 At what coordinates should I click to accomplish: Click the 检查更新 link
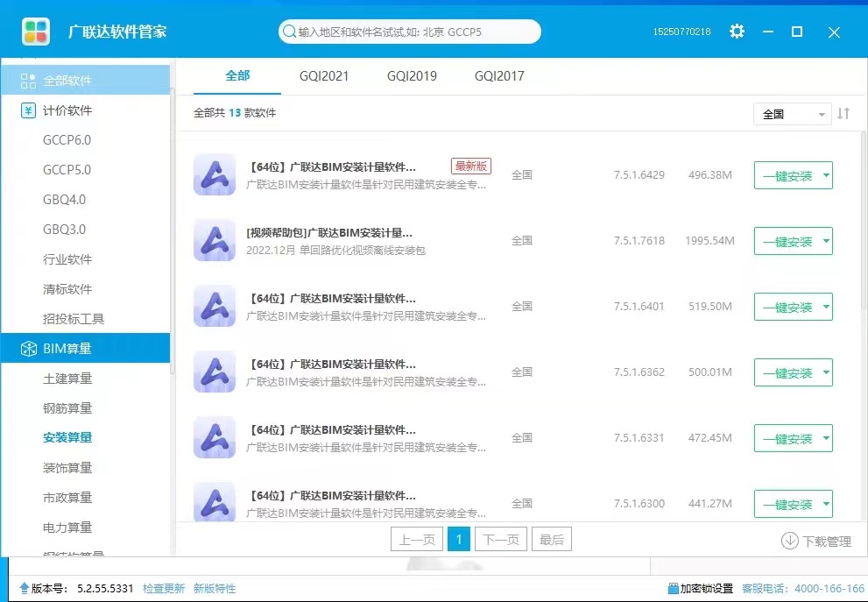click(164, 588)
